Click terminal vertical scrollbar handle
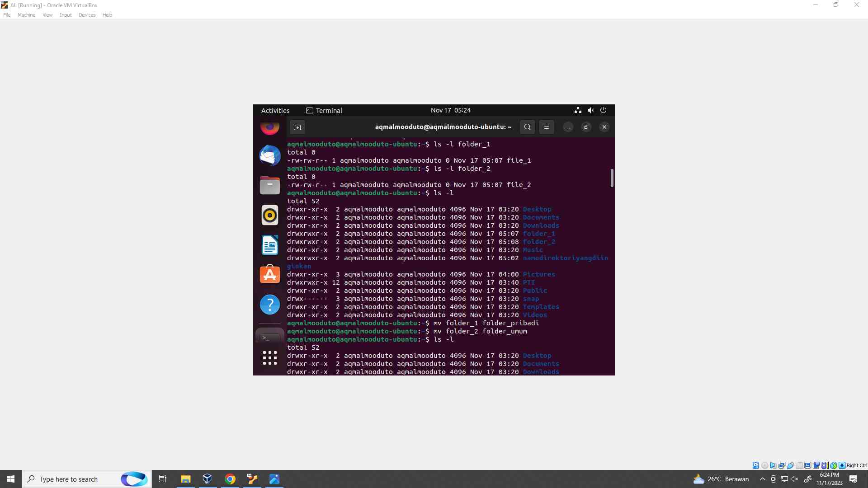 pos(612,178)
